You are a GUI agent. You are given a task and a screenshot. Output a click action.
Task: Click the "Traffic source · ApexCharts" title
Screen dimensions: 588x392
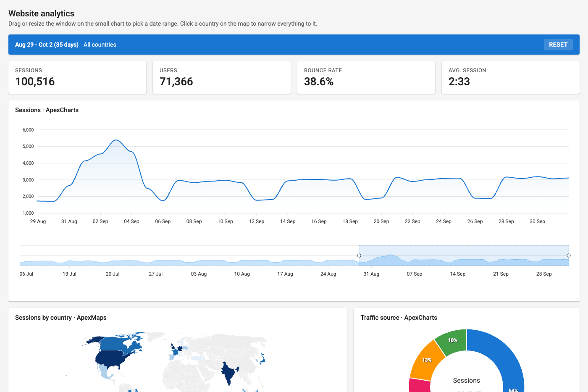pyautogui.click(x=399, y=318)
